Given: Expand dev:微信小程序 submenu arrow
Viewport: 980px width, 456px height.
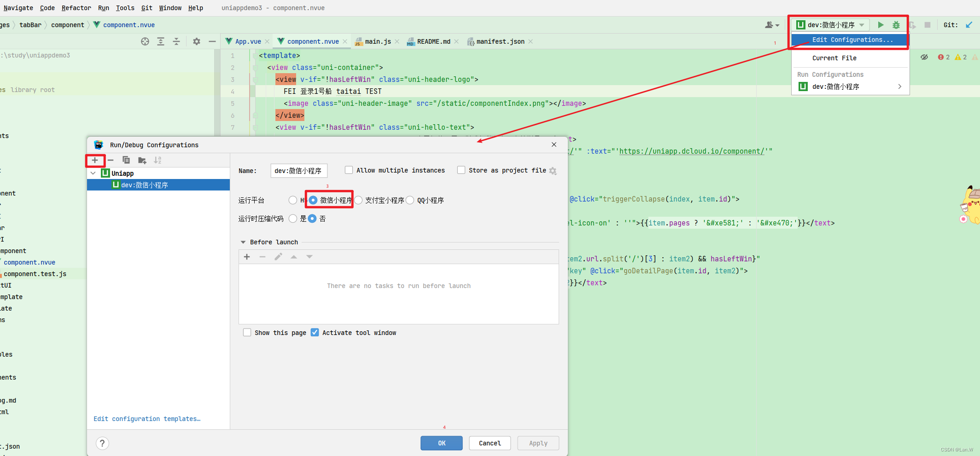Looking at the screenshot, I should click(899, 87).
